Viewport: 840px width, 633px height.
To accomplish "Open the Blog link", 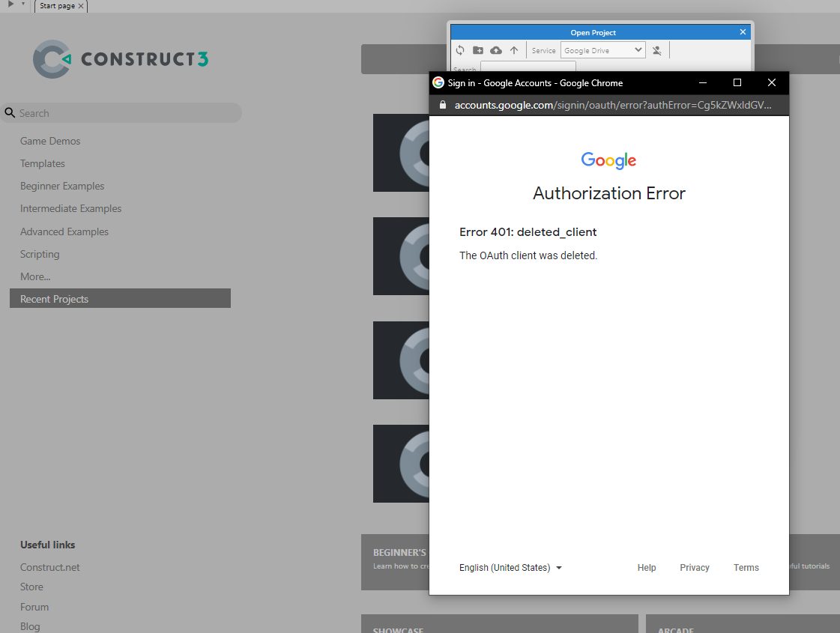I will click(x=30, y=626).
